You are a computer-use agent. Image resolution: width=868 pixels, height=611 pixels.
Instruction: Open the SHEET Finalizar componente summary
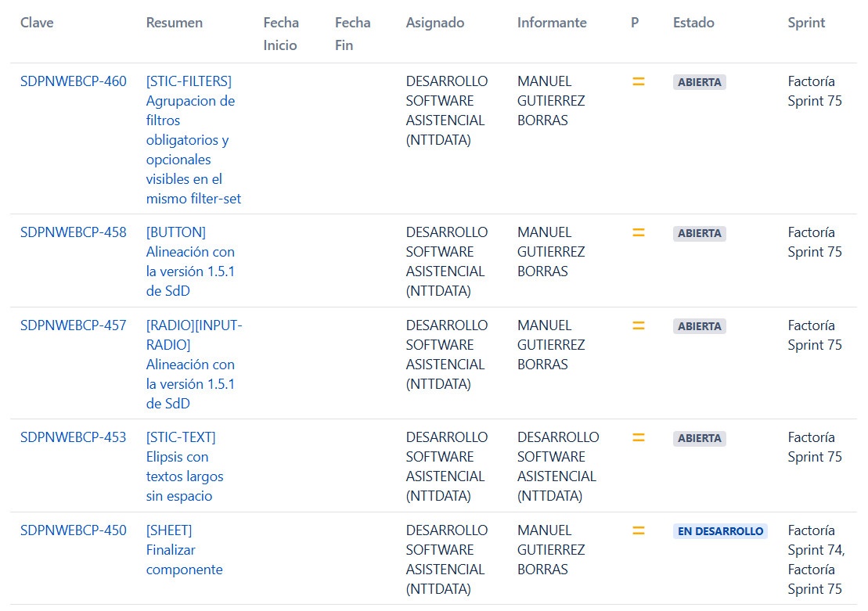(185, 550)
